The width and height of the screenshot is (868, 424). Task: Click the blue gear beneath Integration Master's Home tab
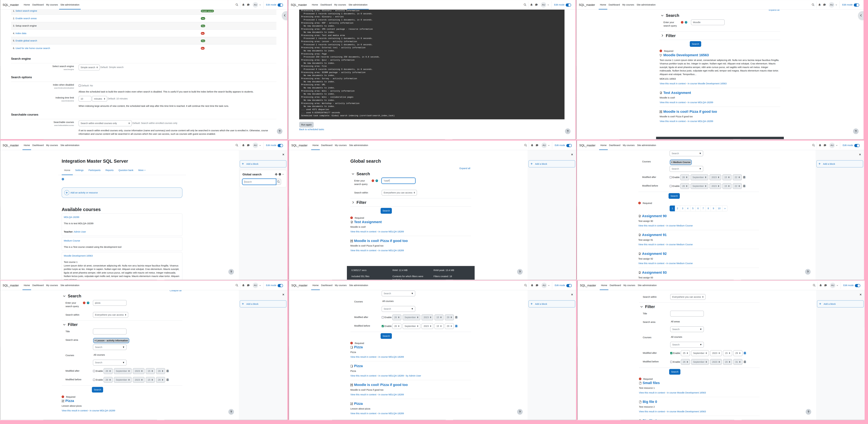click(63, 179)
